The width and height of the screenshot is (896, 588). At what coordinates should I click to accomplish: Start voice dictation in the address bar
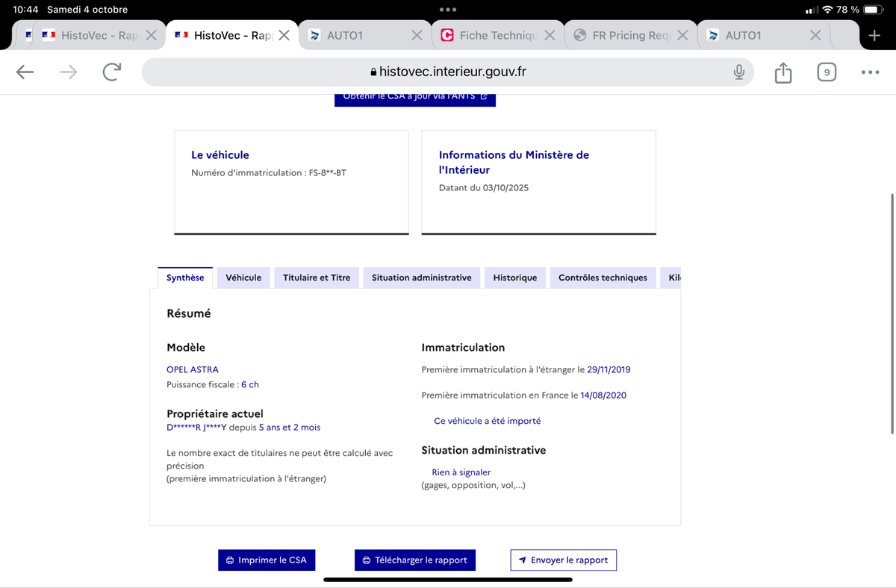tap(738, 72)
